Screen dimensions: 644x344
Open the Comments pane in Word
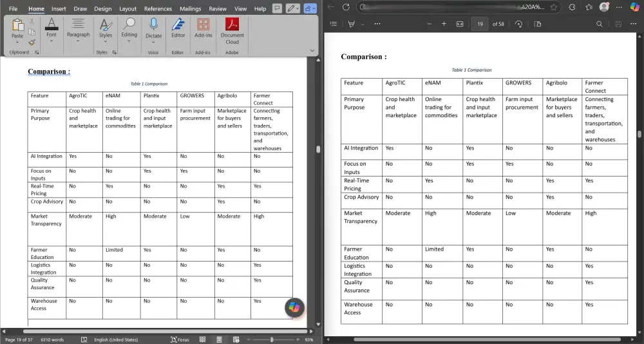tap(278, 8)
